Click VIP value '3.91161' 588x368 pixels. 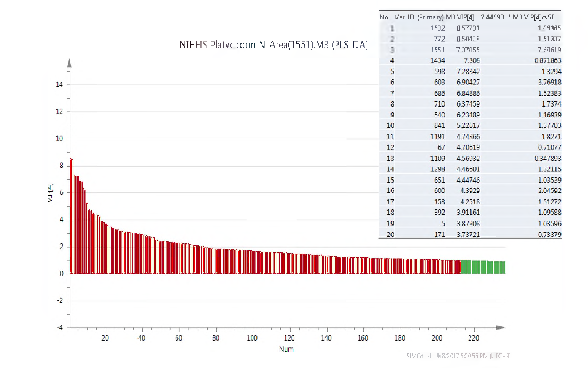[x=468, y=212]
